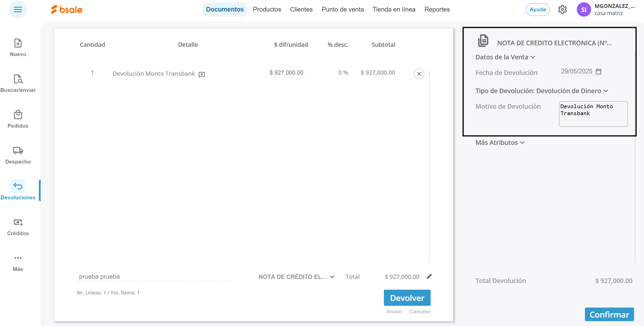Open the settings gear icon
Screen dimensions: 644x326
tap(562, 10)
